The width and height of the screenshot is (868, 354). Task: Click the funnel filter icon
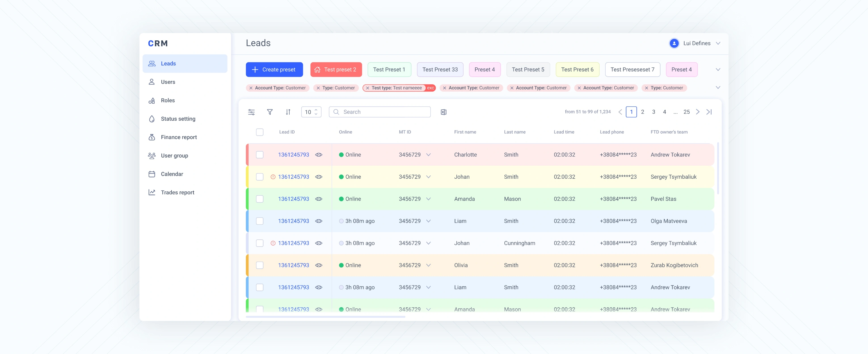[270, 112]
